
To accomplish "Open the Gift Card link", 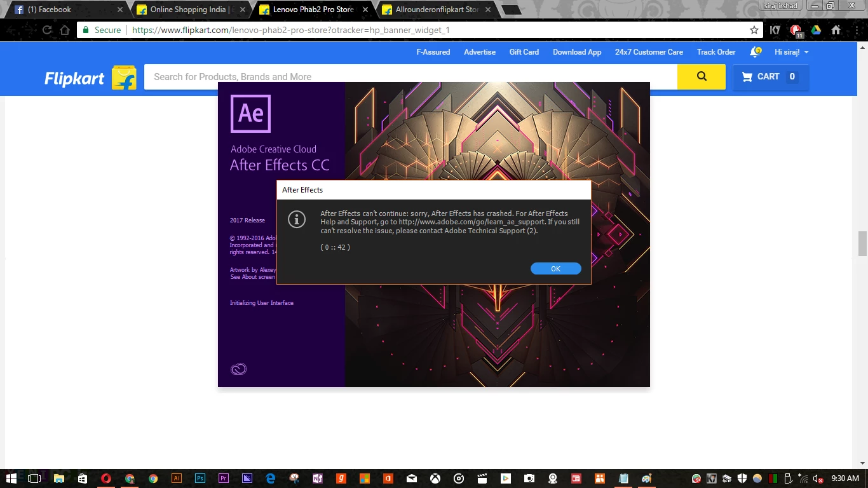I will (x=524, y=52).
